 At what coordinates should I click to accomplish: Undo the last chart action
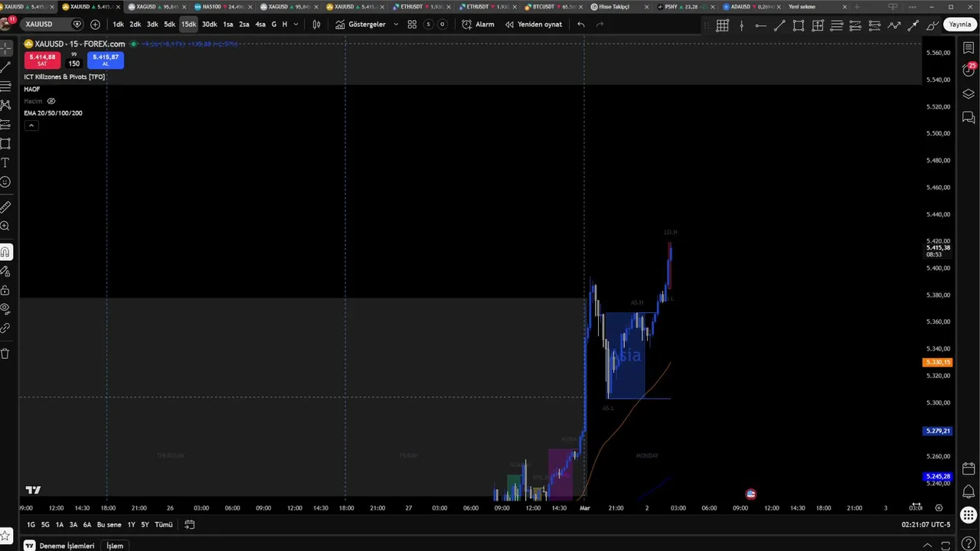581,24
